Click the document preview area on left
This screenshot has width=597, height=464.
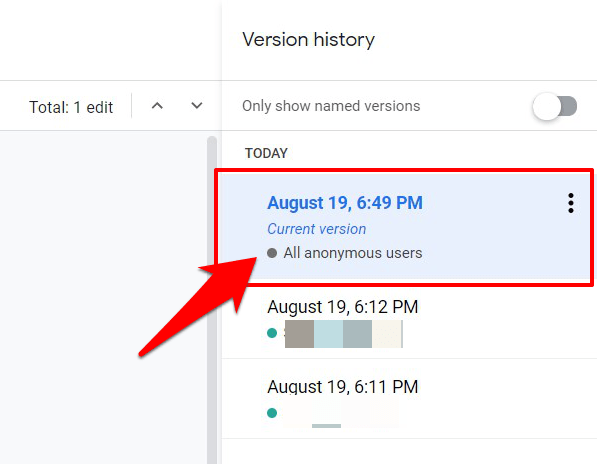[104, 297]
